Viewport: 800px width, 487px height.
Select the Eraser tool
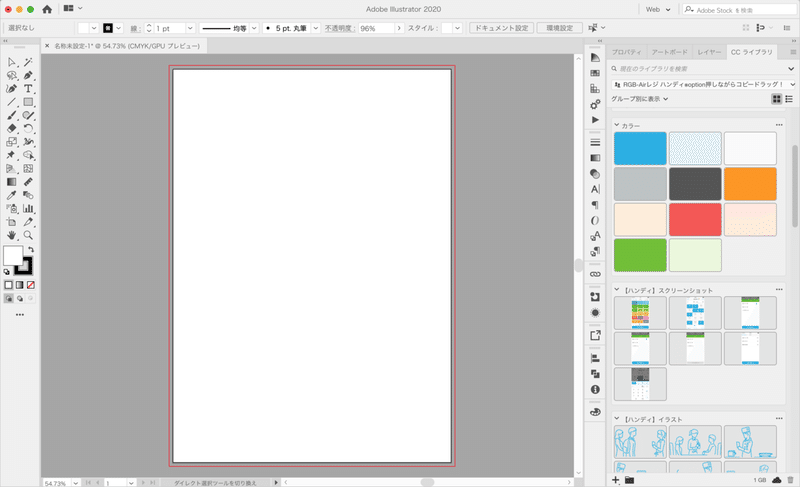tap(11, 129)
